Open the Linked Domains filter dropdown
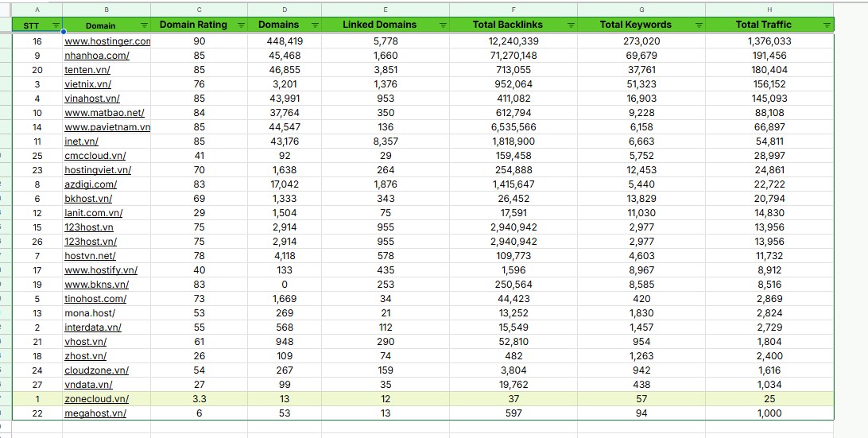The height and width of the screenshot is (438, 868). pos(443,25)
